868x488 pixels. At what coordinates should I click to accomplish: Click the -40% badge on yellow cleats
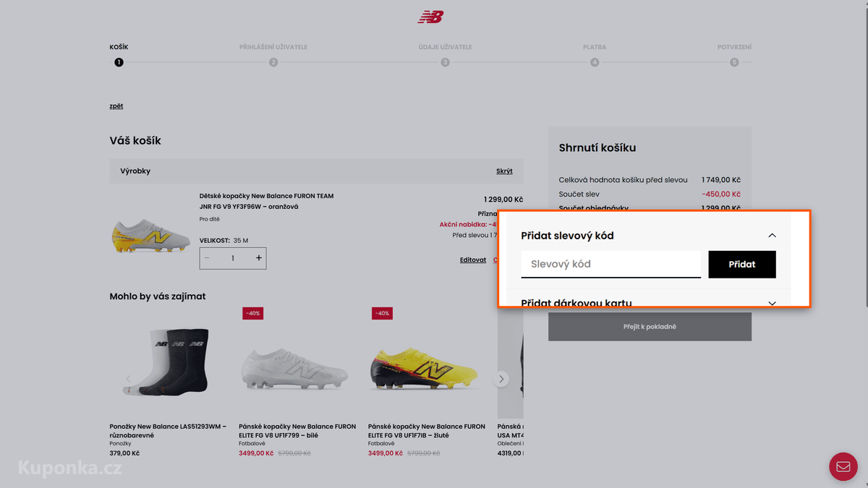coord(382,313)
